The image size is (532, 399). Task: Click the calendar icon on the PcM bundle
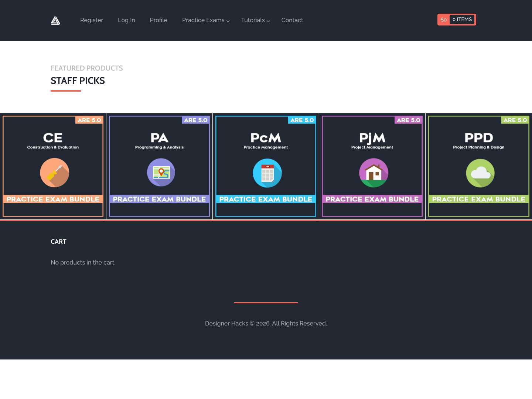[x=267, y=173]
